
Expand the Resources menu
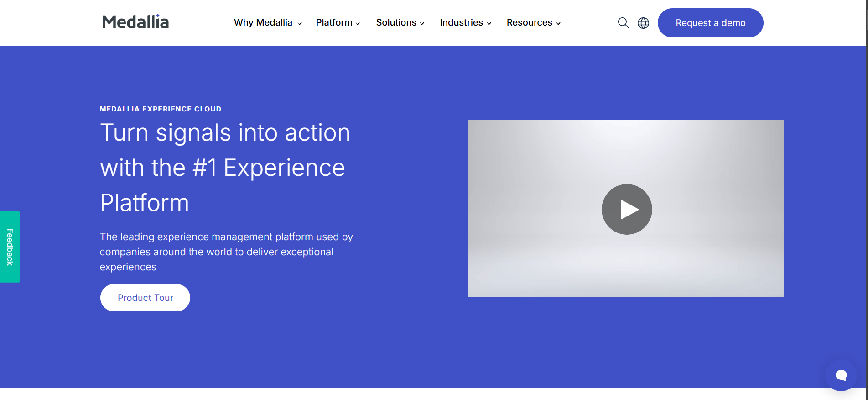coord(533,22)
